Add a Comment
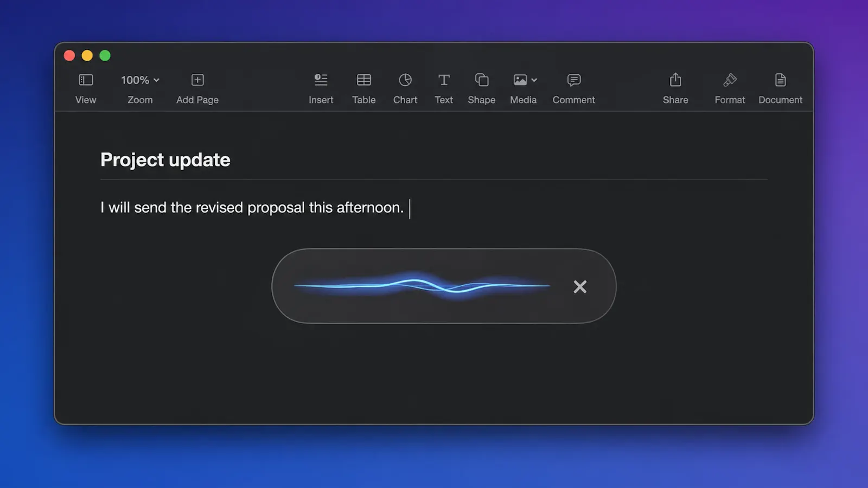The image size is (868, 488). pos(574,88)
